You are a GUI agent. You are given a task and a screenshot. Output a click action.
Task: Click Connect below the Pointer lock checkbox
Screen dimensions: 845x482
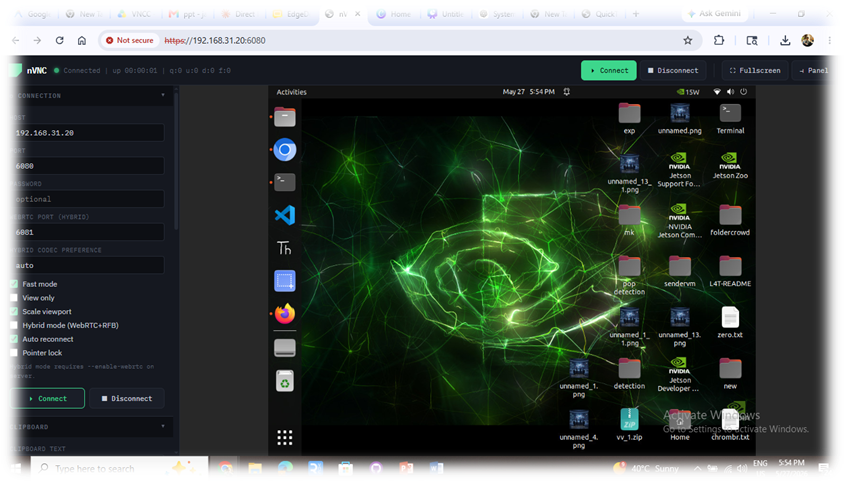tap(47, 398)
